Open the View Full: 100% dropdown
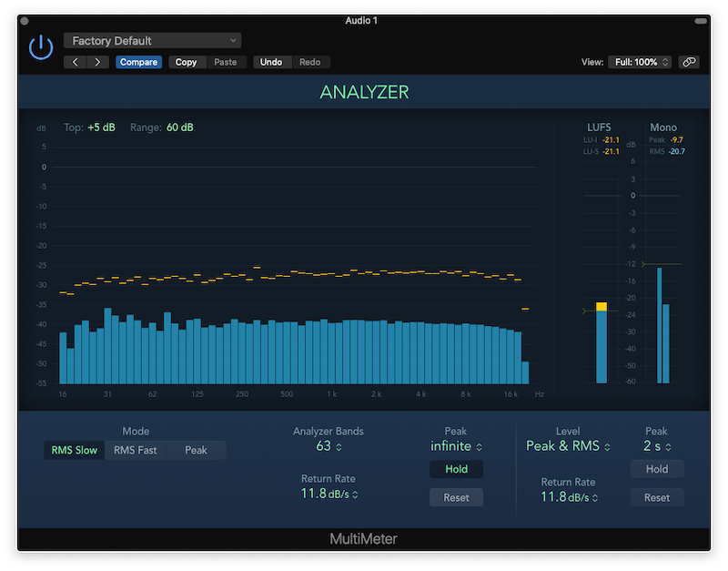This screenshot has height=571, width=728. click(641, 62)
